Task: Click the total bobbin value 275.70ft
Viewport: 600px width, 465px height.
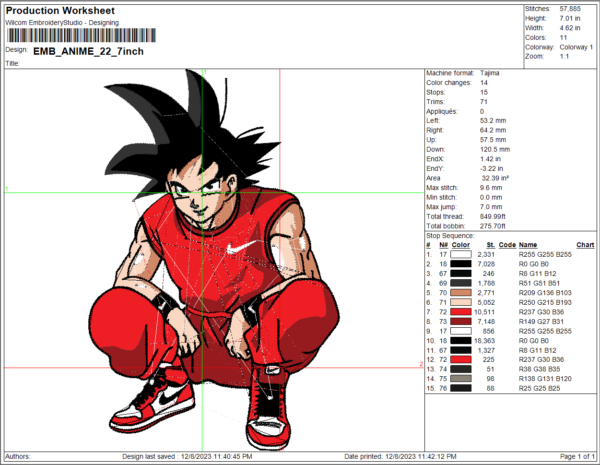Action: pyautogui.click(x=492, y=226)
